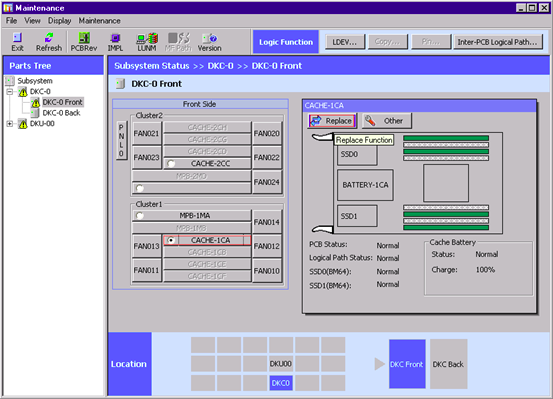Open the Display menu
This screenshot has width=553, height=399.
tap(60, 21)
